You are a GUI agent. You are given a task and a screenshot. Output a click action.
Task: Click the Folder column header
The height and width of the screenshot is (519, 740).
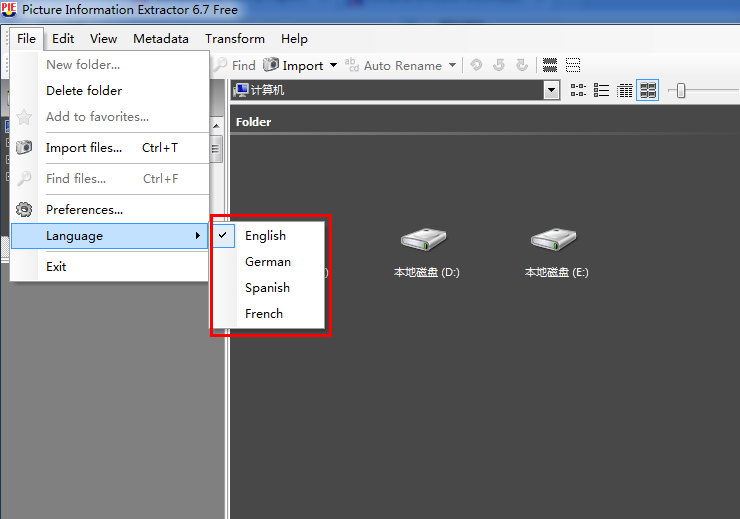point(253,122)
